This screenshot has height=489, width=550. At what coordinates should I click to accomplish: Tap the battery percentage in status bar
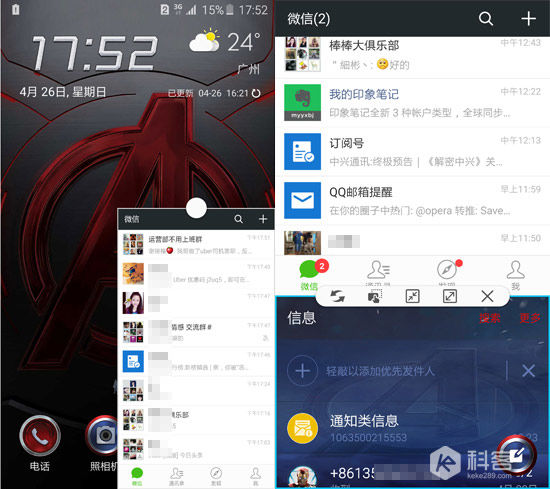click(213, 10)
